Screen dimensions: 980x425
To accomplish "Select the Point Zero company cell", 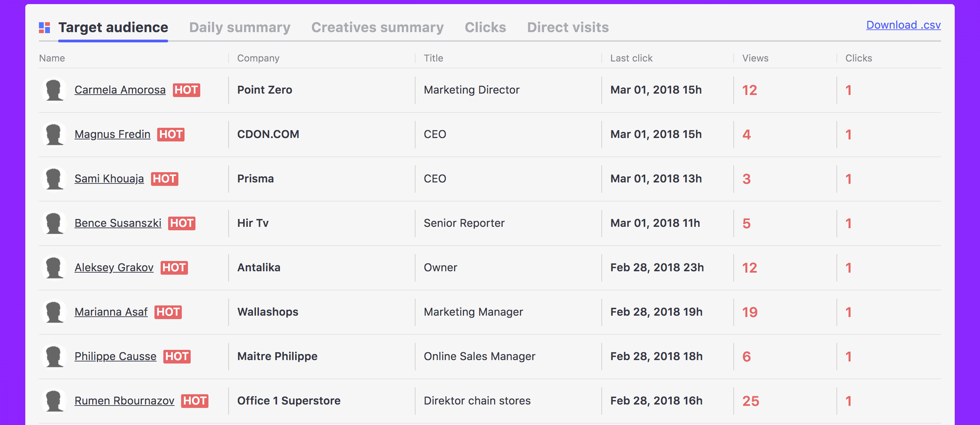I will (x=265, y=90).
